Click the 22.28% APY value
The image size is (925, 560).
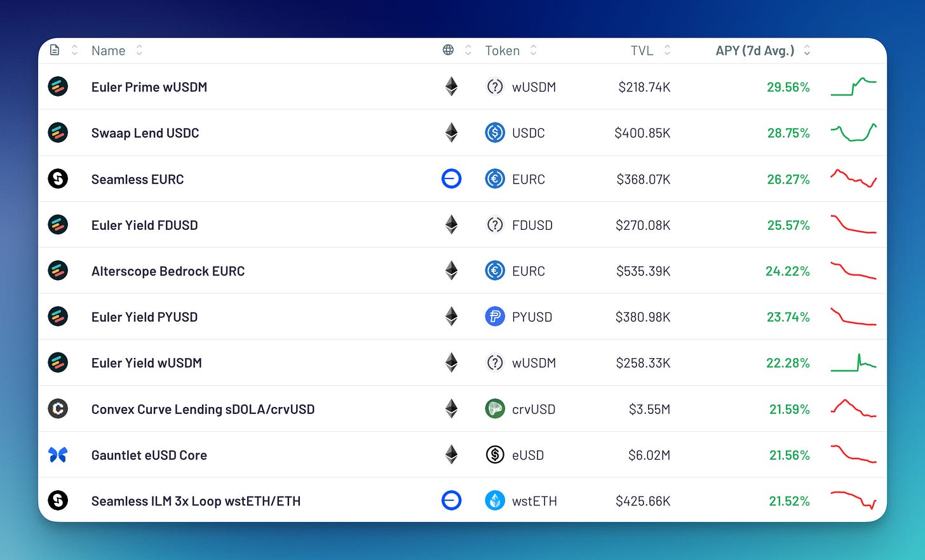click(788, 363)
